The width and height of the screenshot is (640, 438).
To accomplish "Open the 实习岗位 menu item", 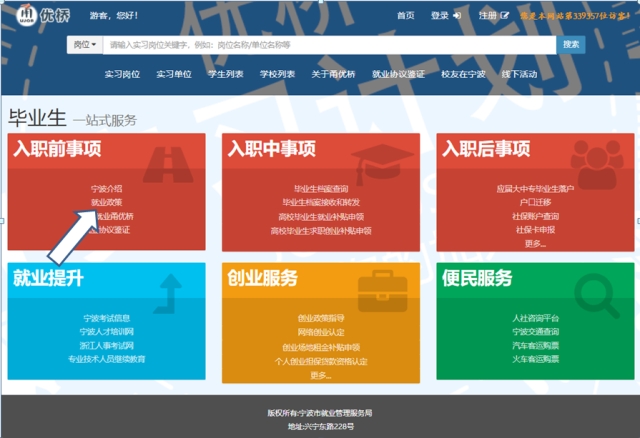I will (121, 74).
